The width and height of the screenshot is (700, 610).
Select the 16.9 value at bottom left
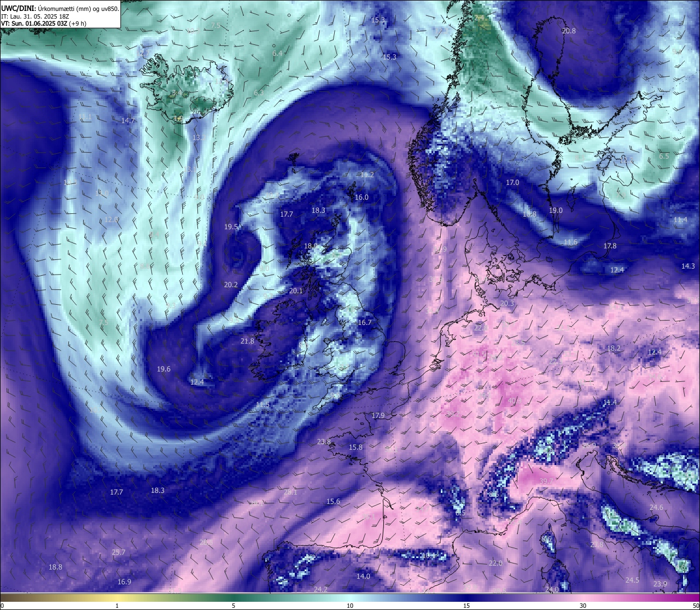click(x=124, y=582)
